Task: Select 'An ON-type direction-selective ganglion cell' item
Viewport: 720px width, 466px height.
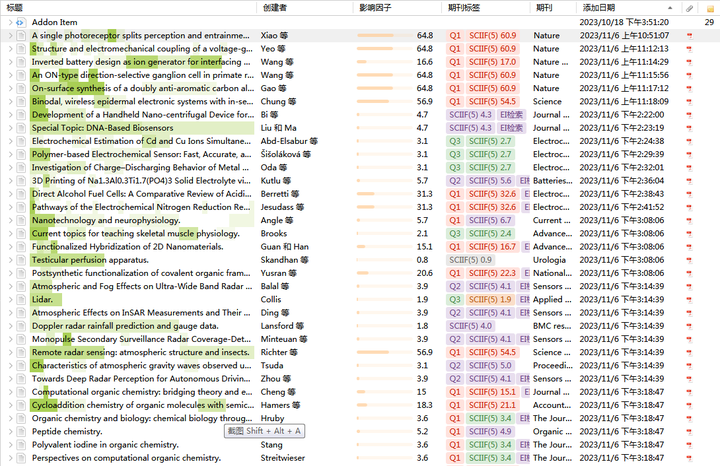Action: point(142,75)
